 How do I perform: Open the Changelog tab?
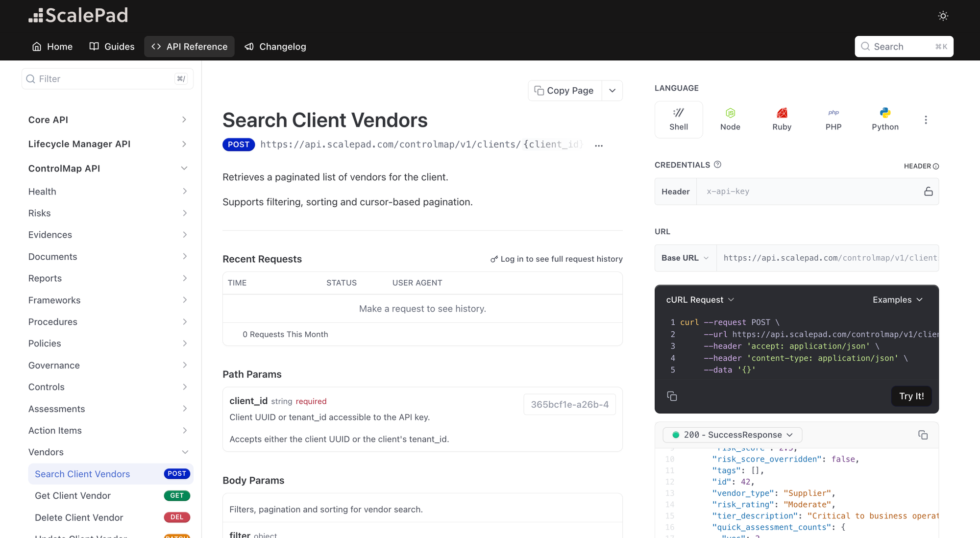pos(275,47)
